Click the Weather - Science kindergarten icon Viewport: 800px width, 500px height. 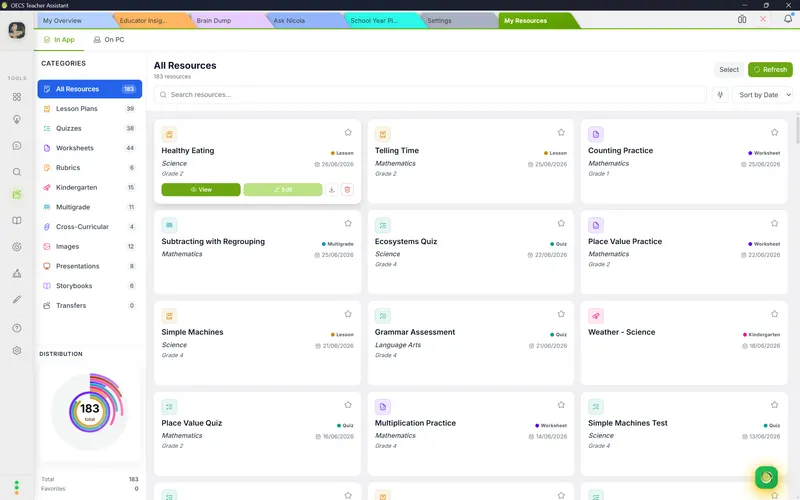[x=595, y=316]
